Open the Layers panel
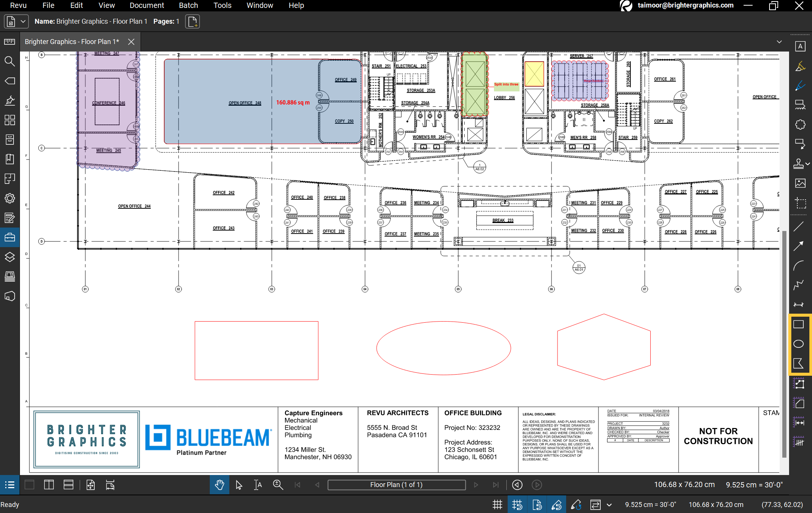The width and height of the screenshot is (812, 513). tap(10, 257)
